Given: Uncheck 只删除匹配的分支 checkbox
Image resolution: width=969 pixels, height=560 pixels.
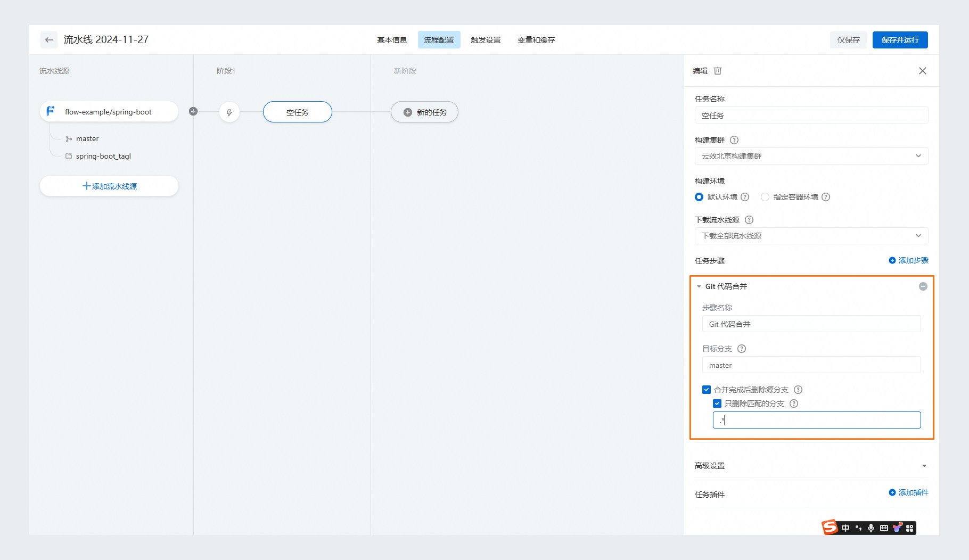Looking at the screenshot, I should 717,403.
